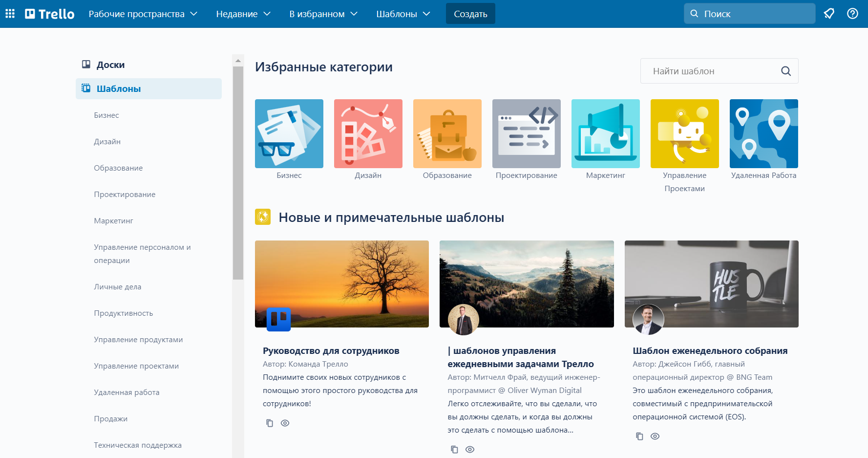Focus the Найти шаблон search field

[x=719, y=71]
